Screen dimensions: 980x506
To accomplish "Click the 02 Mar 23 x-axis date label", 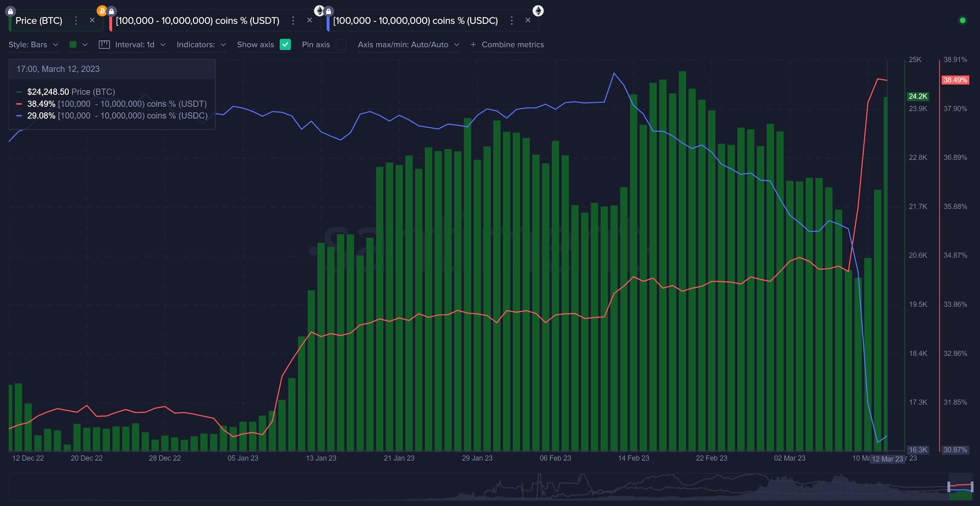I will pyautogui.click(x=789, y=458).
